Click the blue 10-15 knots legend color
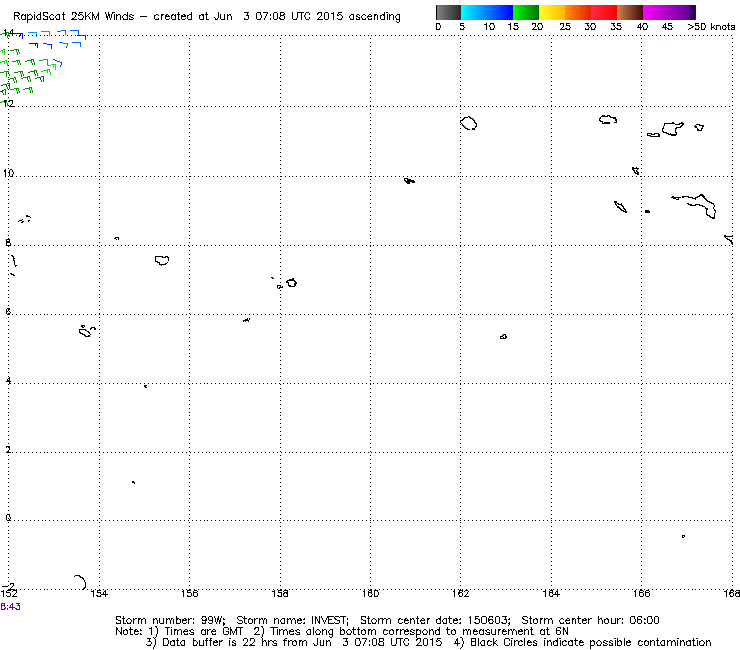The image size is (740, 650). pyautogui.click(x=499, y=12)
